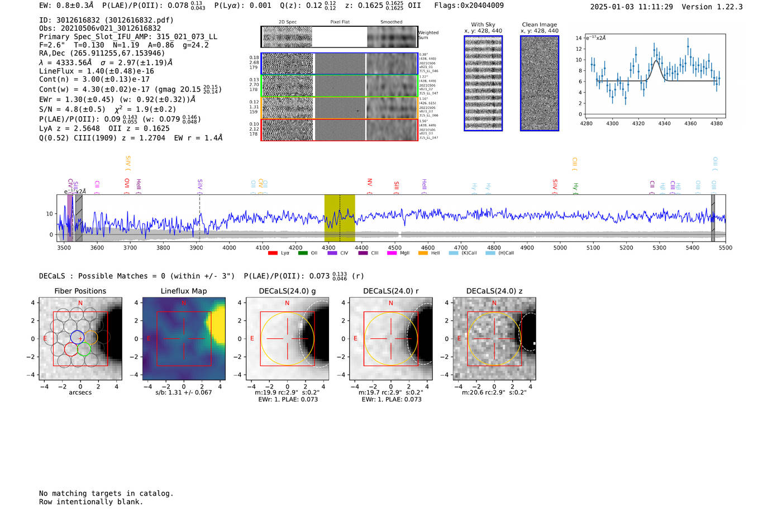
Task: Click the purple CIV legend swatch
Action: (332, 253)
